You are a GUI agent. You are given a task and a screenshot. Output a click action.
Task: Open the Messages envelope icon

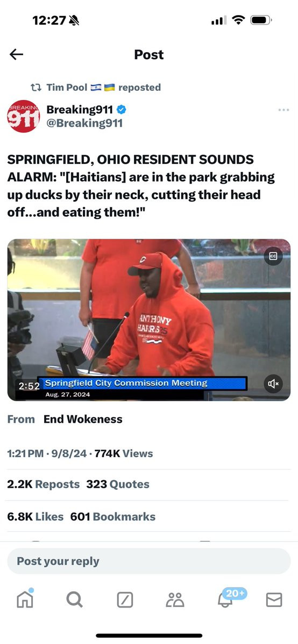click(x=274, y=600)
